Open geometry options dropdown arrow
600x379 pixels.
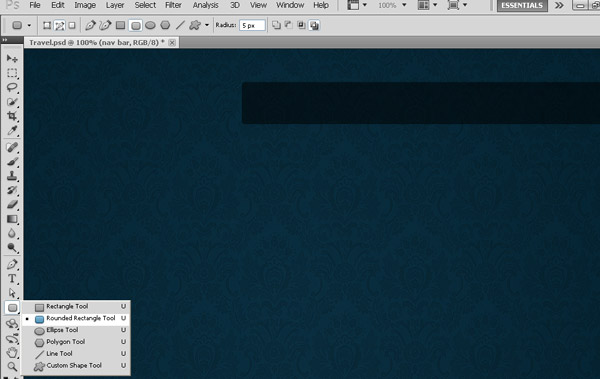(207, 25)
